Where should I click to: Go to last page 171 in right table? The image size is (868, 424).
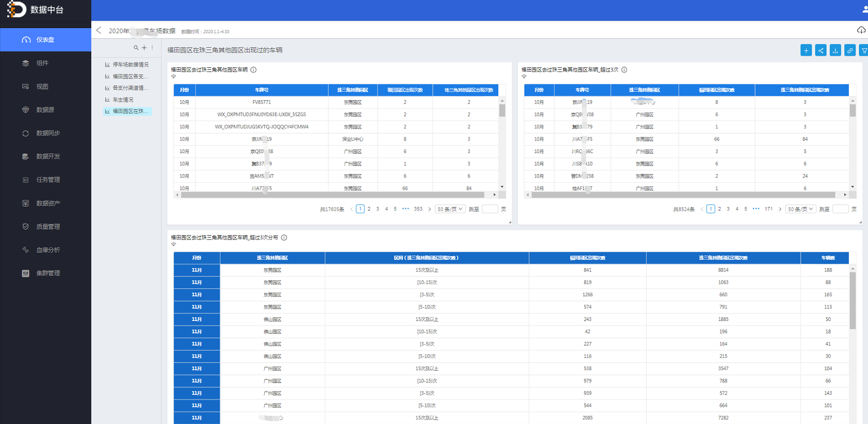point(768,209)
